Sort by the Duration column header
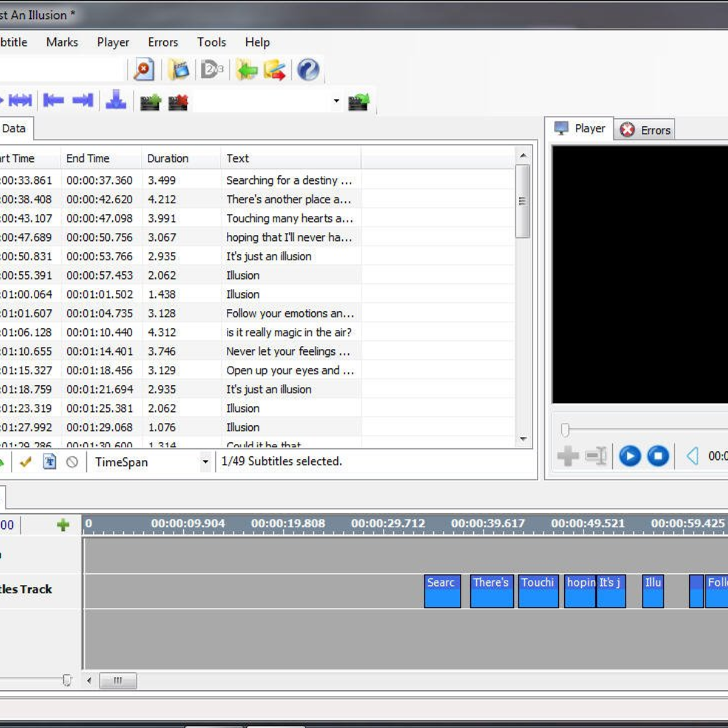 pos(168,158)
